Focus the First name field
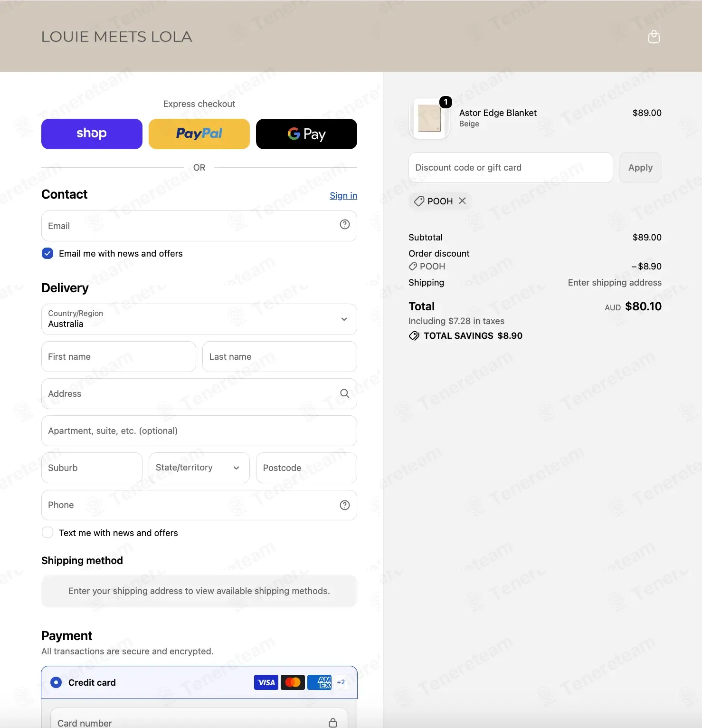Viewport: 702px width, 728px height. pyautogui.click(x=119, y=356)
